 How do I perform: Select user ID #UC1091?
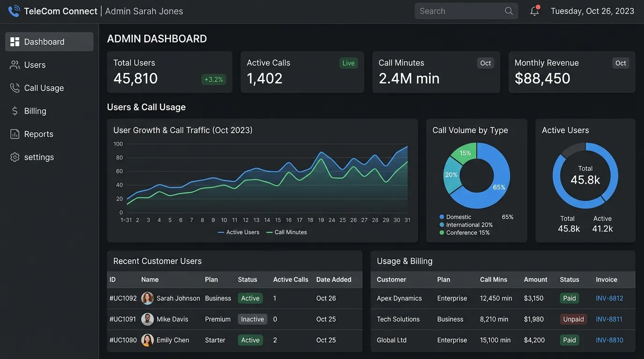(x=123, y=319)
